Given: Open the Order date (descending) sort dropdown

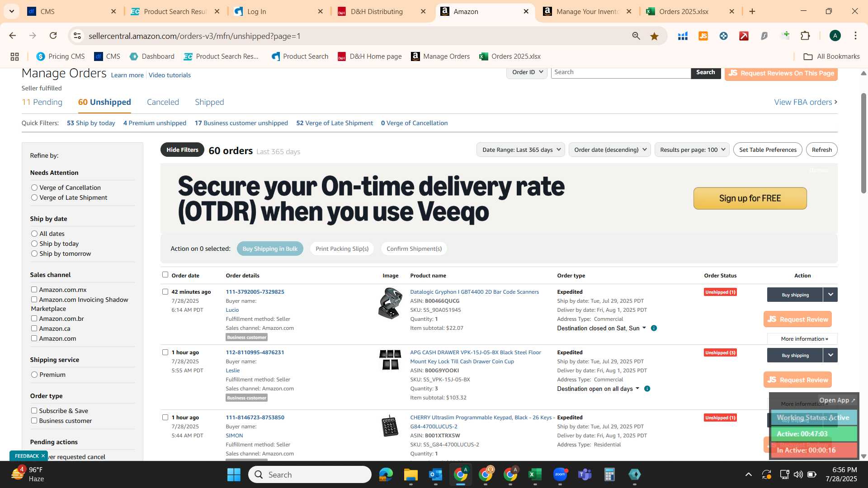Looking at the screenshot, I should [x=609, y=150].
